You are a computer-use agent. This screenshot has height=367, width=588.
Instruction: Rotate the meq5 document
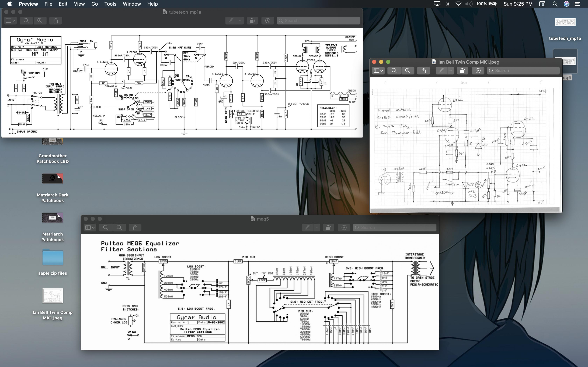[329, 227]
